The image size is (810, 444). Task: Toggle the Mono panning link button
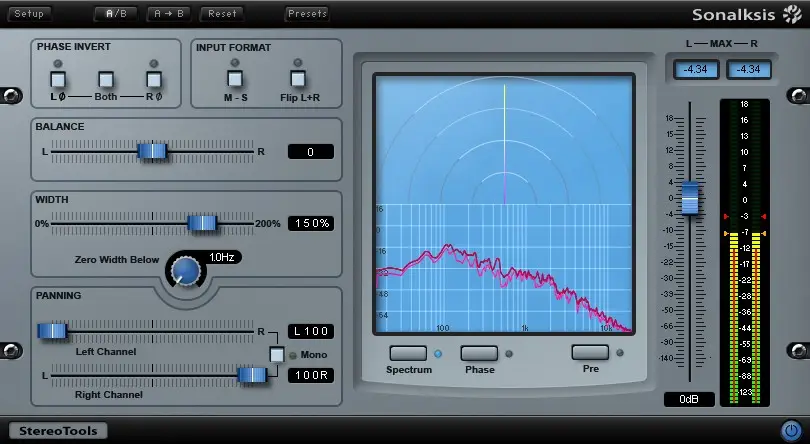tap(277, 355)
